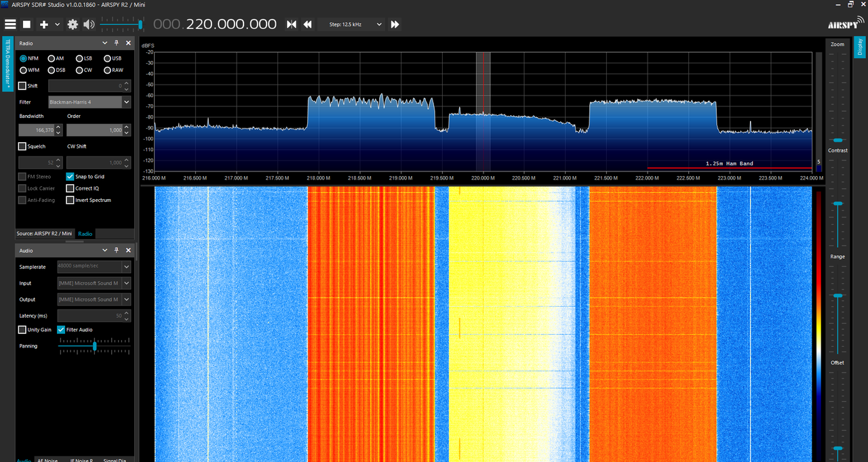Open the TETRA Demodulator side tab
This screenshot has height=462, width=868.
(x=8, y=64)
